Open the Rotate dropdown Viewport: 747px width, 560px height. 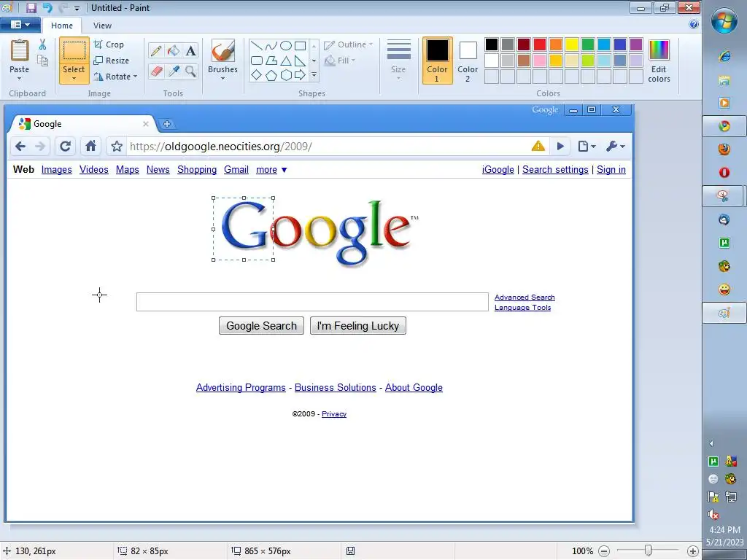tap(116, 76)
